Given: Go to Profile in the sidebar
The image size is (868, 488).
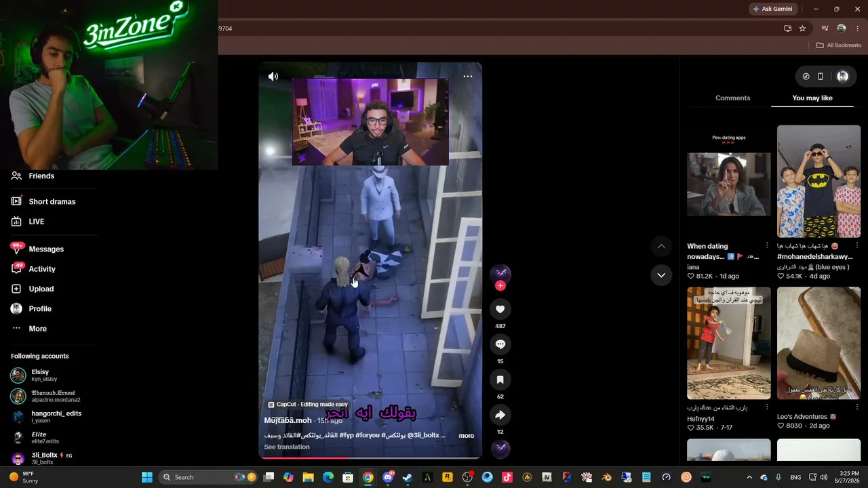Looking at the screenshot, I should 31,309.
